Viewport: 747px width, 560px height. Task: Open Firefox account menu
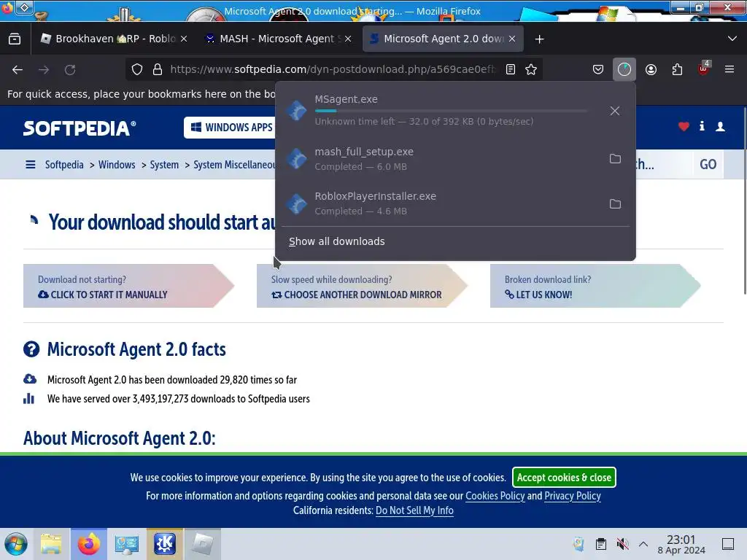[651, 69]
